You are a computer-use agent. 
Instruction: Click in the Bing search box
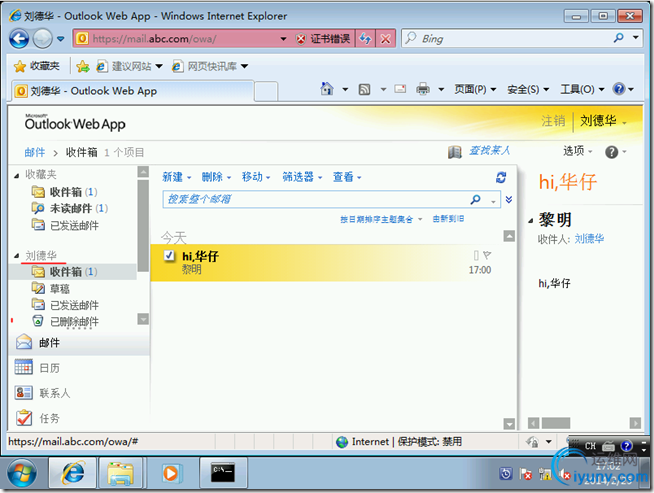[507, 39]
